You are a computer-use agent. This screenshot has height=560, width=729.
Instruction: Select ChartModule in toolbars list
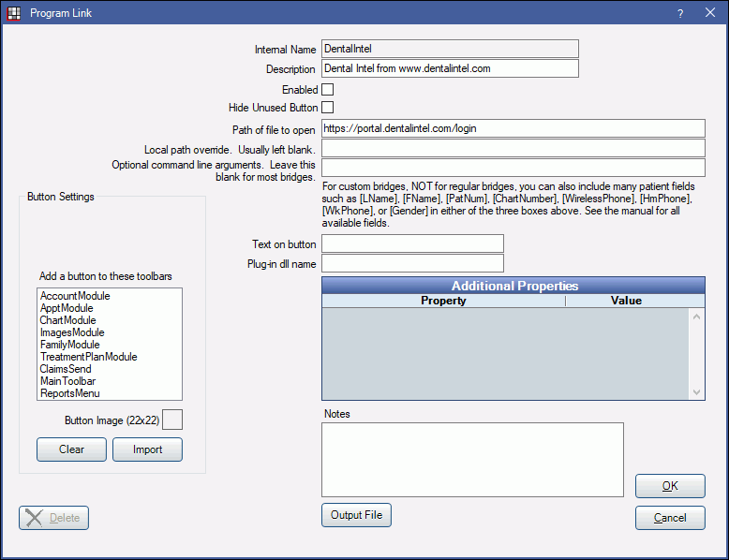coord(110,320)
